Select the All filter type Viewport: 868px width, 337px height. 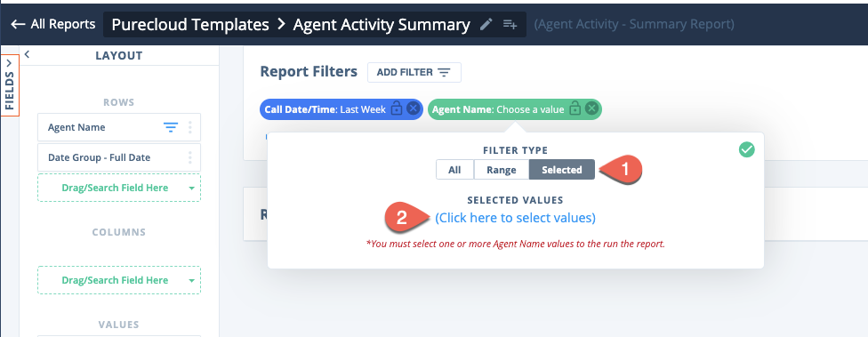454,170
